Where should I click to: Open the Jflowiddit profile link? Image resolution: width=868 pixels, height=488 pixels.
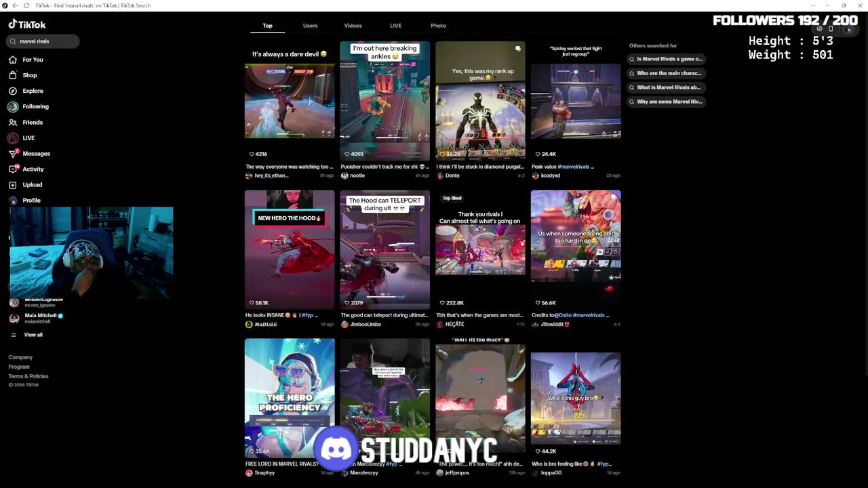tap(555, 324)
